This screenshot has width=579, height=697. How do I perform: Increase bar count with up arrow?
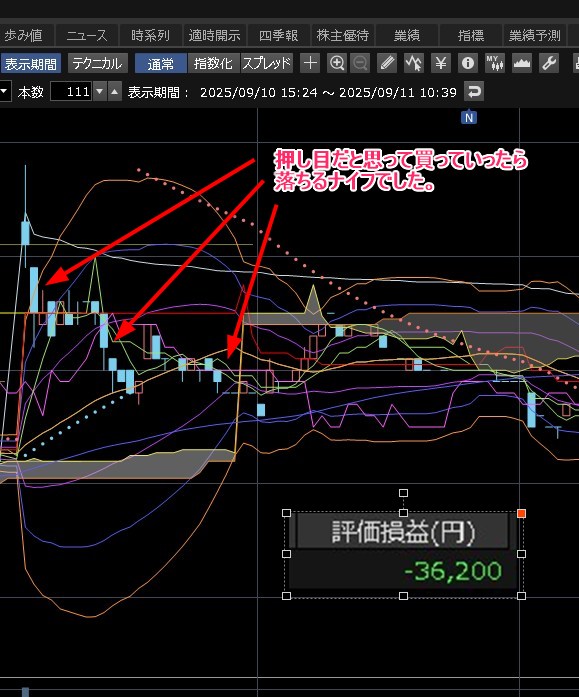(x=115, y=92)
